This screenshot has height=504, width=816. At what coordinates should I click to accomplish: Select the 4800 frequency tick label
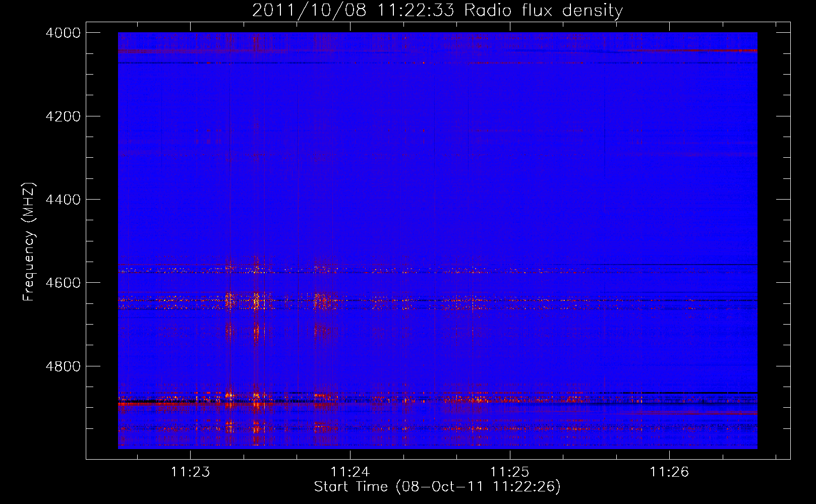tap(63, 366)
